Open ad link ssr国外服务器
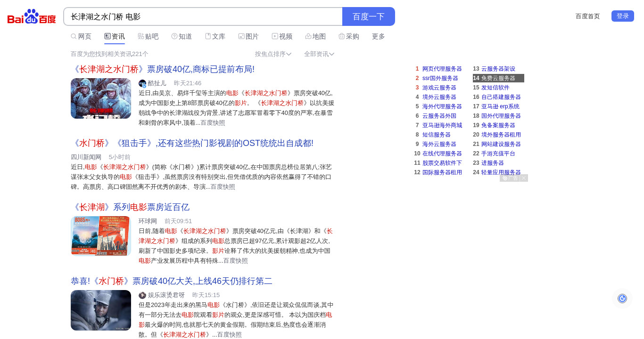Viewport: 644px width, 339px height. click(440, 78)
